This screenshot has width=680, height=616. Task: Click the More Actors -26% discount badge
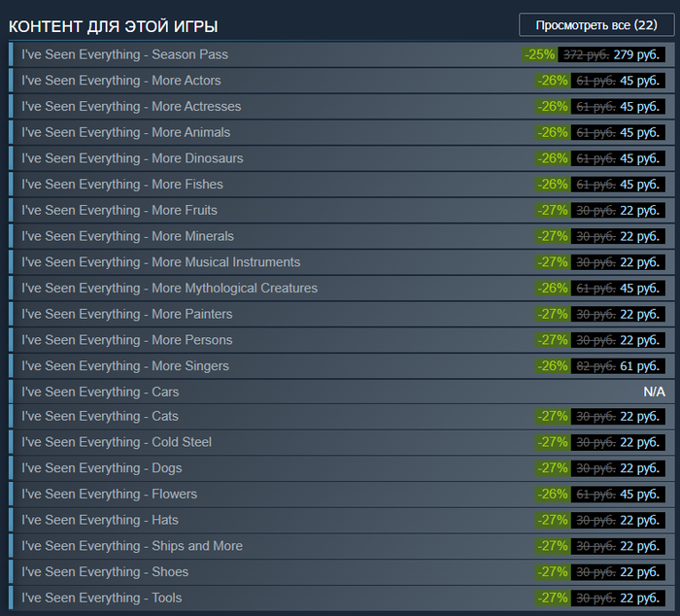tap(553, 81)
